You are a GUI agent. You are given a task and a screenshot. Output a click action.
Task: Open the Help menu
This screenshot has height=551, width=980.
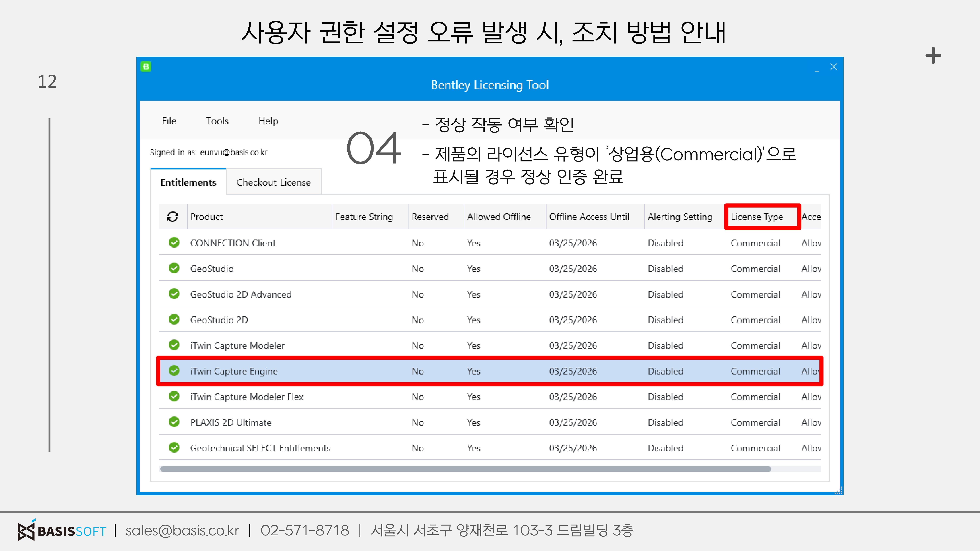(x=268, y=121)
